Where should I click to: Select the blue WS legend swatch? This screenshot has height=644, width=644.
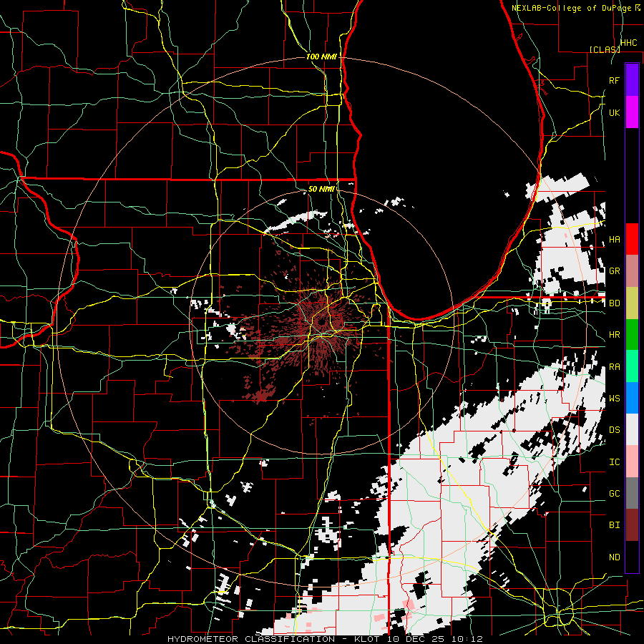coord(632,398)
